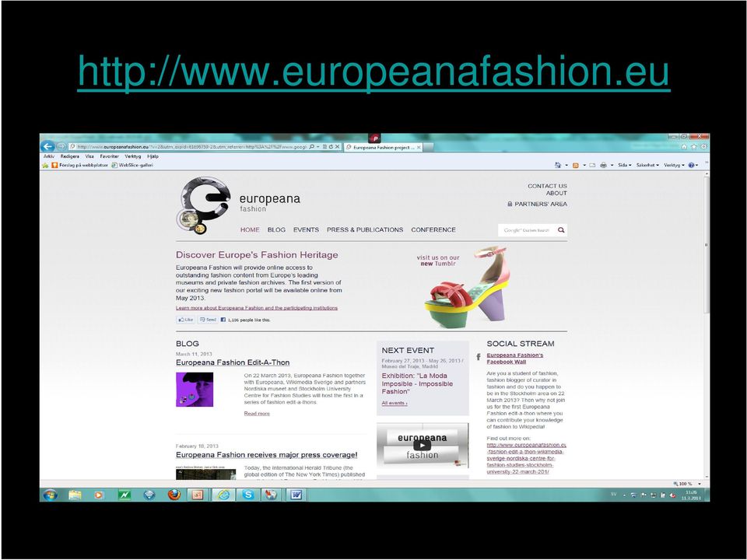Reload the page with the refresh icon
Image resolution: width=747 pixels, height=560 pixels.
coord(331,147)
